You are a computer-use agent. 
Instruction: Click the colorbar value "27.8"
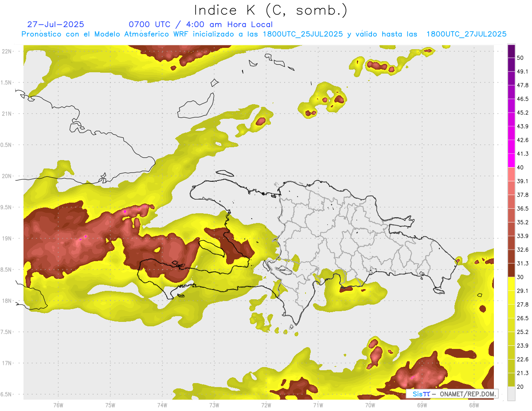pyautogui.click(x=523, y=305)
